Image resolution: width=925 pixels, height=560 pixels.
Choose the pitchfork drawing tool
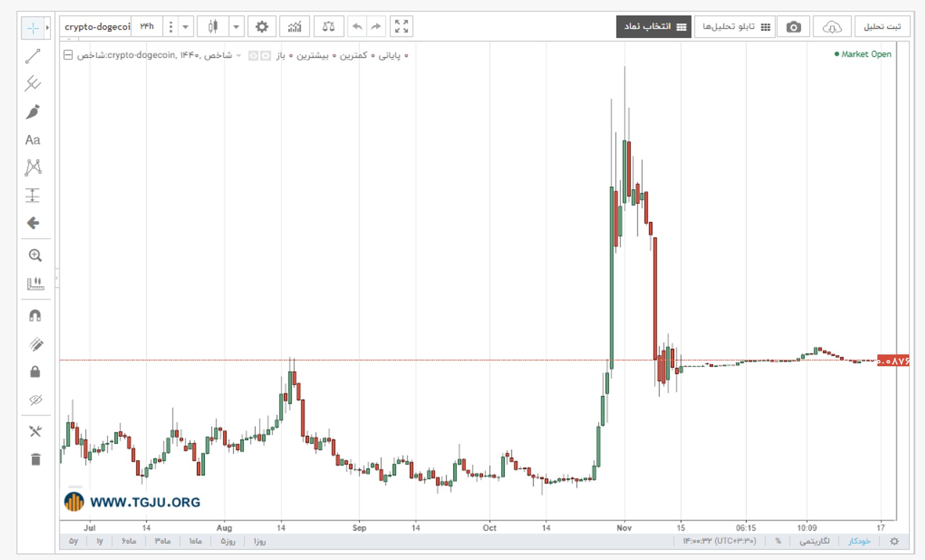pyautogui.click(x=33, y=84)
